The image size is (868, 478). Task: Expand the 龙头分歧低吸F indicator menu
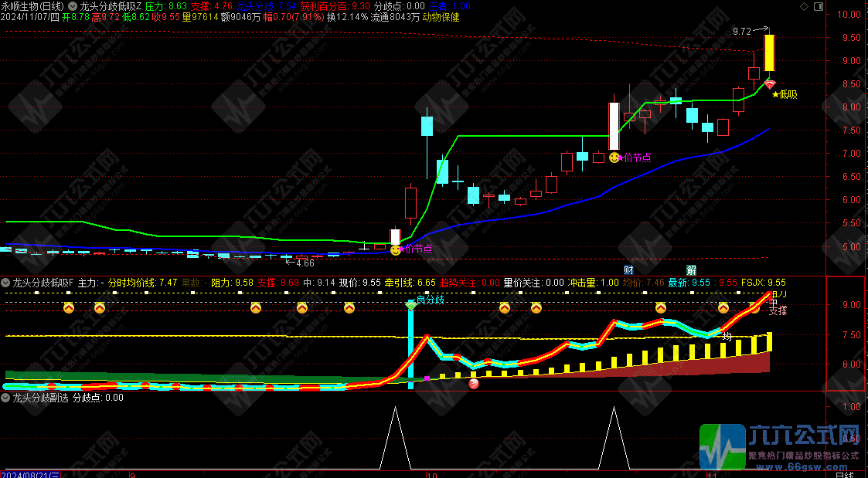(6, 283)
